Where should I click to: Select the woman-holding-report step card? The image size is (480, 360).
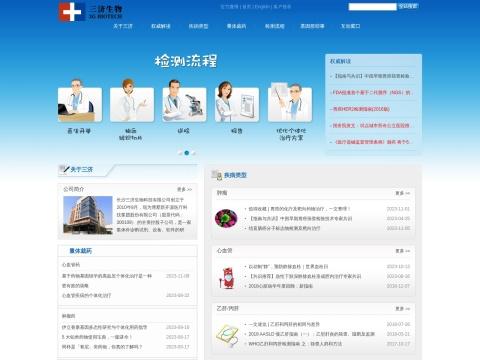(x=237, y=101)
